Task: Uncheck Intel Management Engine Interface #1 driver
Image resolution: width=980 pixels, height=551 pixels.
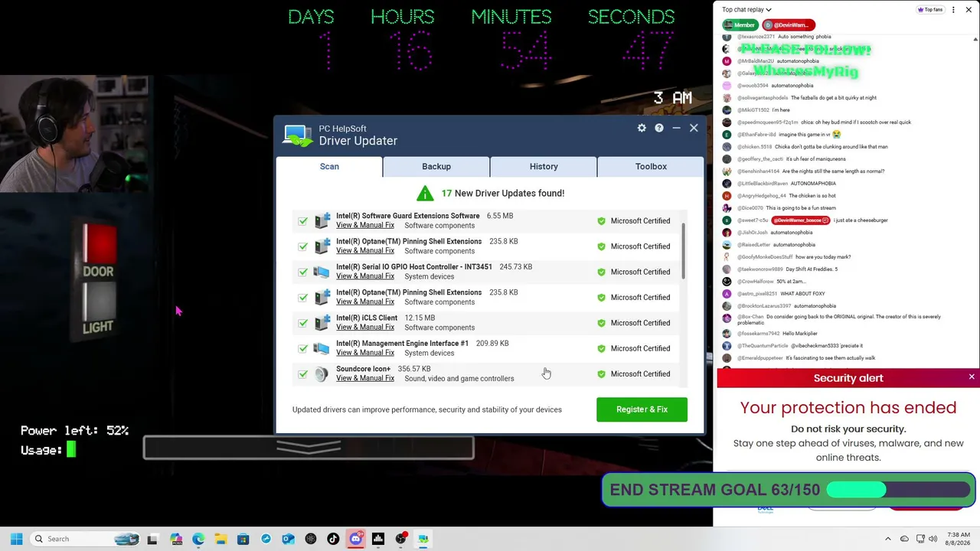Action: pyautogui.click(x=303, y=348)
